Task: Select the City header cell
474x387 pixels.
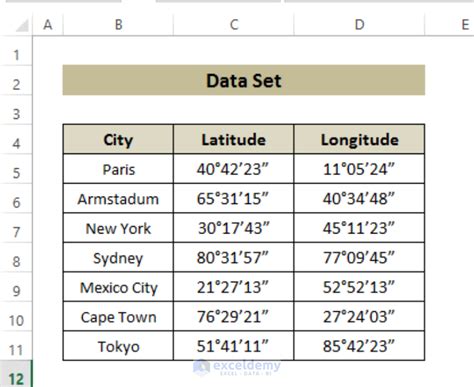Action: pyautogui.click(x=118, y=139)
